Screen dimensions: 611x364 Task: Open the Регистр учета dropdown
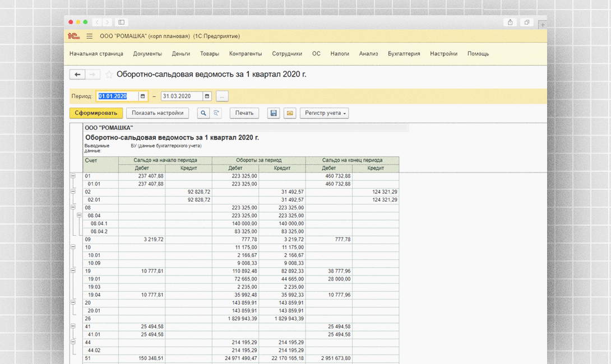pyautogui.click(x=324, y=113)
